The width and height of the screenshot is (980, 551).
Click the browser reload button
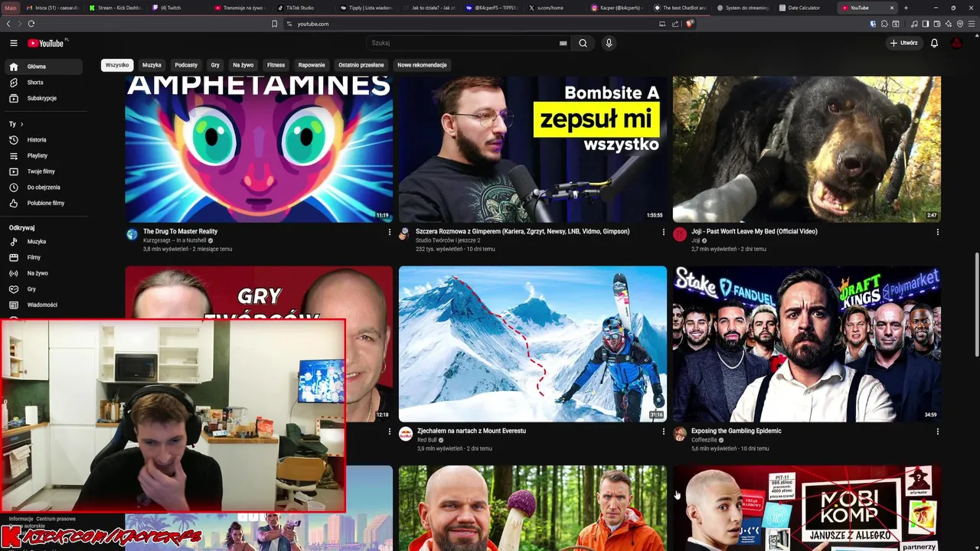coord(31,24)
